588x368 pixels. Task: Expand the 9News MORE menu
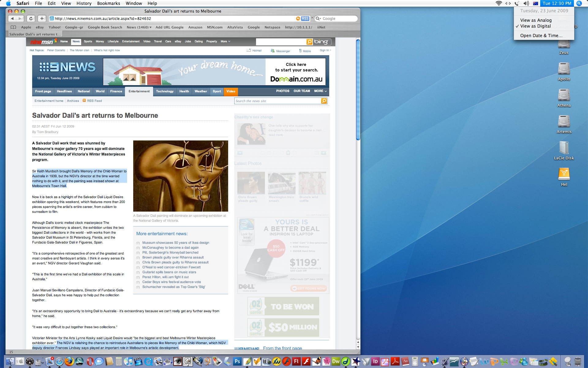(x=320, y=91)
